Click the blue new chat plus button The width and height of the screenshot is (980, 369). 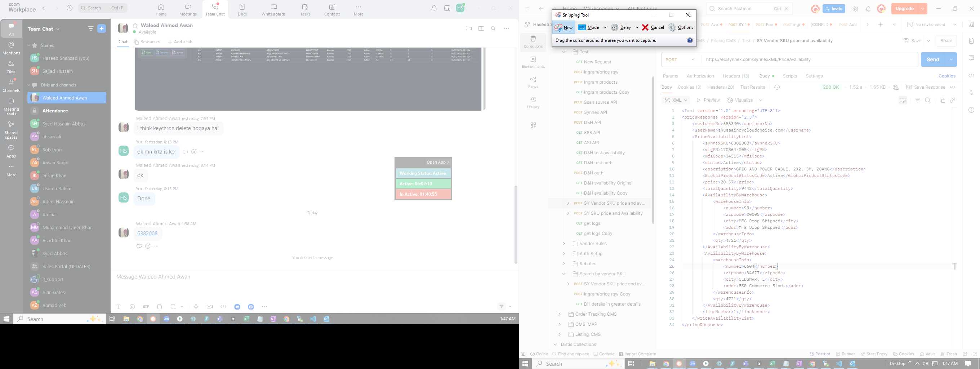click(x=102, y=28)
